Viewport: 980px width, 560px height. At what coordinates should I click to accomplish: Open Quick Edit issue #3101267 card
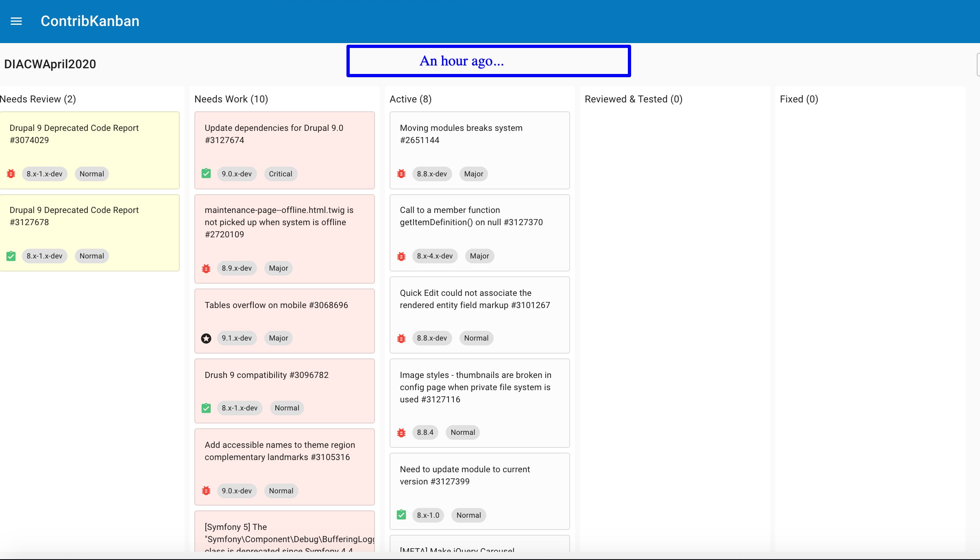475,299
